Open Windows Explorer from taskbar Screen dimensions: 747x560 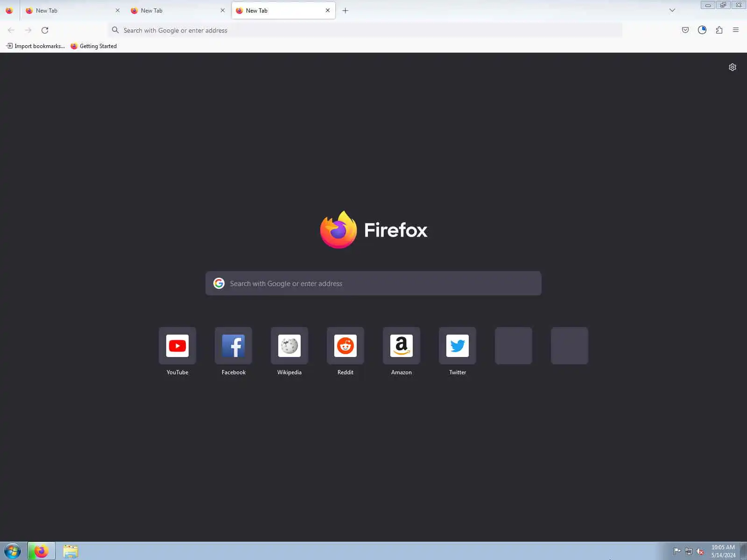(x=70, y=551)
